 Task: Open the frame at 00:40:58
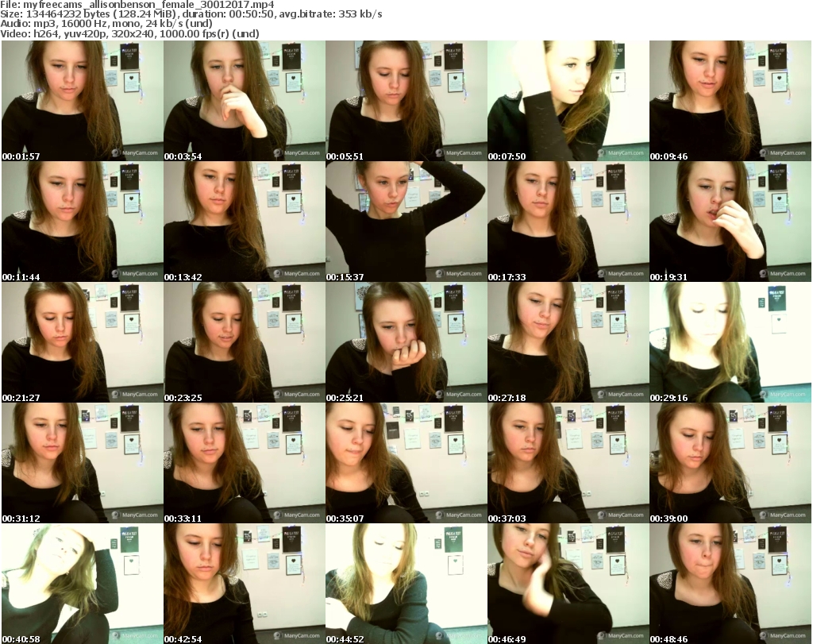click(83, 584)
